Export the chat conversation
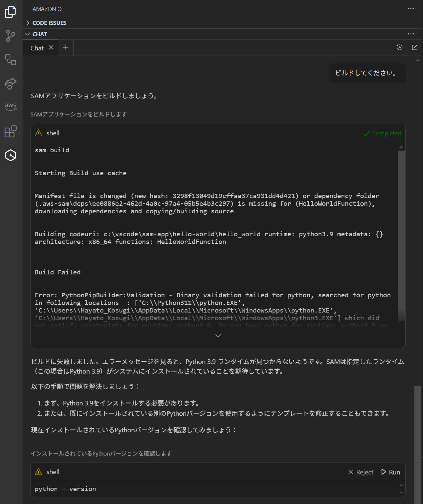 (415, 47)
